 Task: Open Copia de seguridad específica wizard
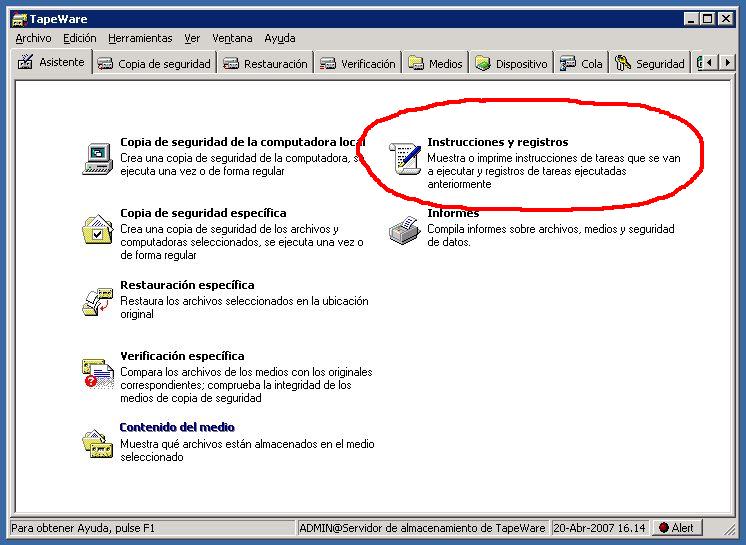[x=203, y=213]
